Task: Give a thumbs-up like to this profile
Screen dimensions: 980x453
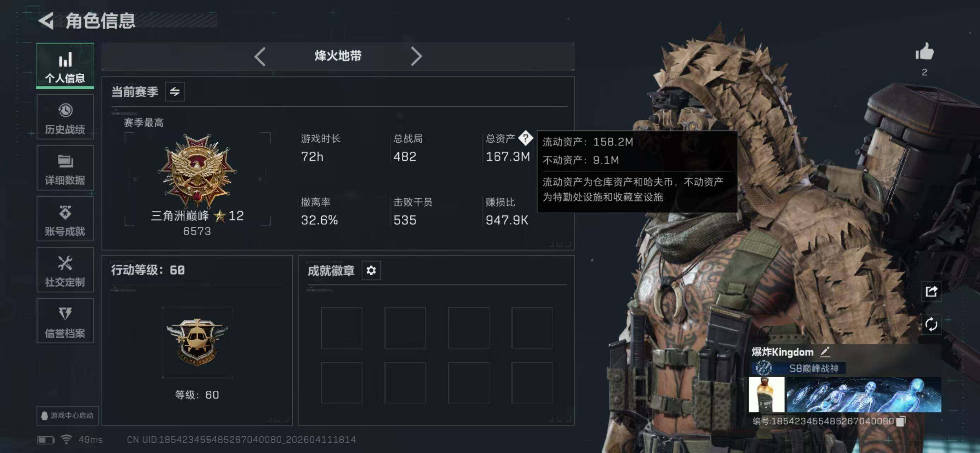Action: (x=924, y=51)
